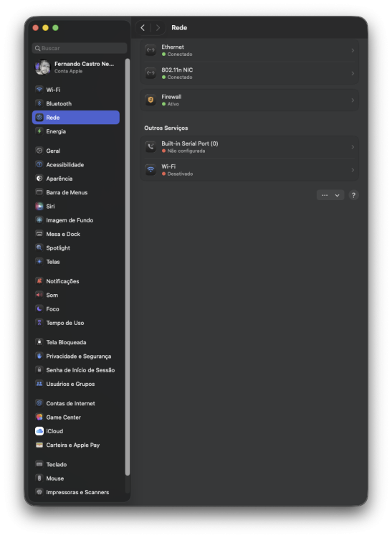Open the Wi-Fi sidebar icon
The height and width of the screenshot is (538, 392).
[x=39, y=90]
